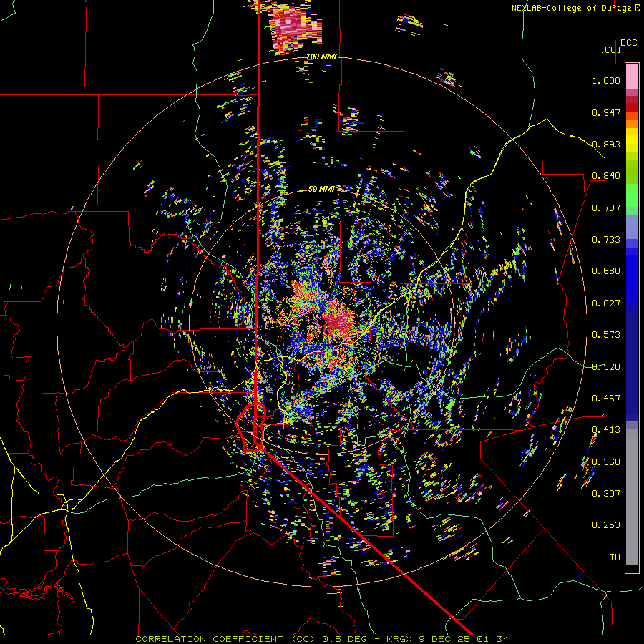Select the 0.840 legend value

[x=606, y=176]
